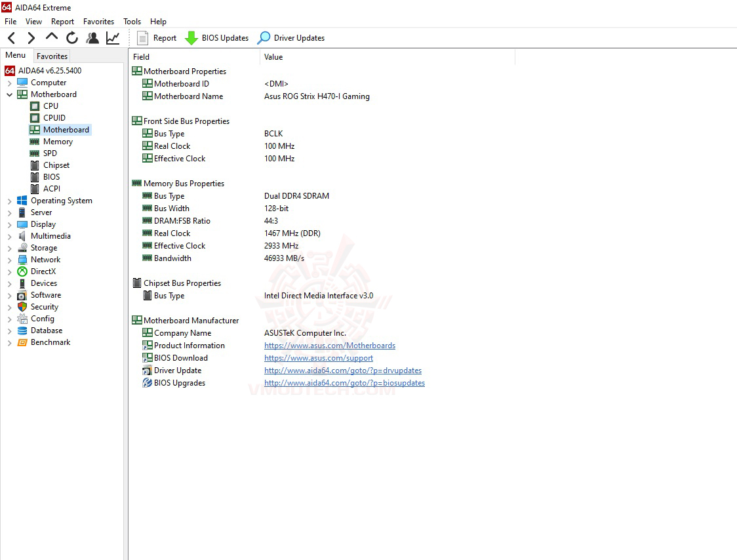This screenshot has height=560, width=737.
Task: Expand the Server tree node
Action: click(9, 212)
